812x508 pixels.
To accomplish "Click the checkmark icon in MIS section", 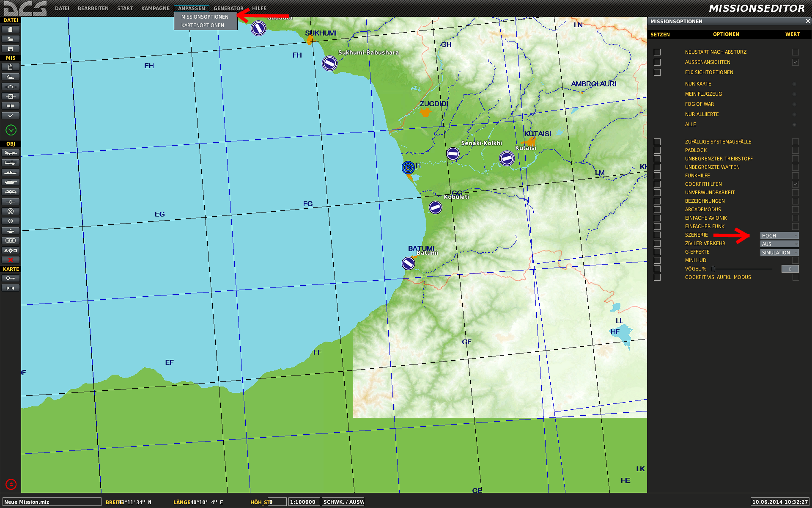I will pyautogui.click(x=11, y=116).
